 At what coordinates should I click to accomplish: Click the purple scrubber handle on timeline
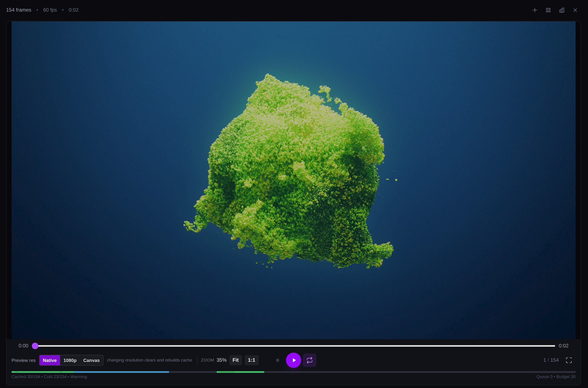click(35, 346)
